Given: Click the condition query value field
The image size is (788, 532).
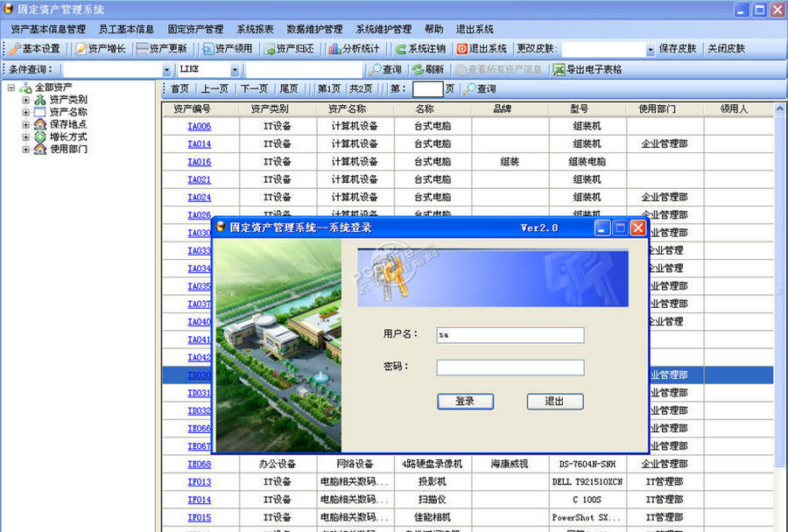Looking at the screenshot, I should [x=304, y=70].
